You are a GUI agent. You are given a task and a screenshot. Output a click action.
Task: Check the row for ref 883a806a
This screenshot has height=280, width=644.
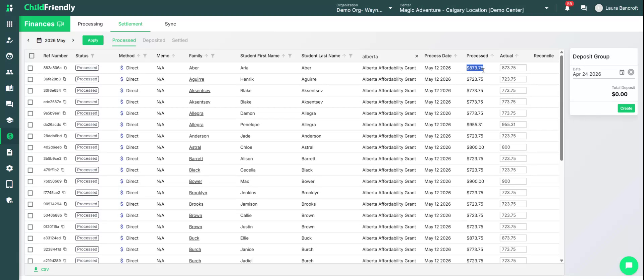point(30,68)
